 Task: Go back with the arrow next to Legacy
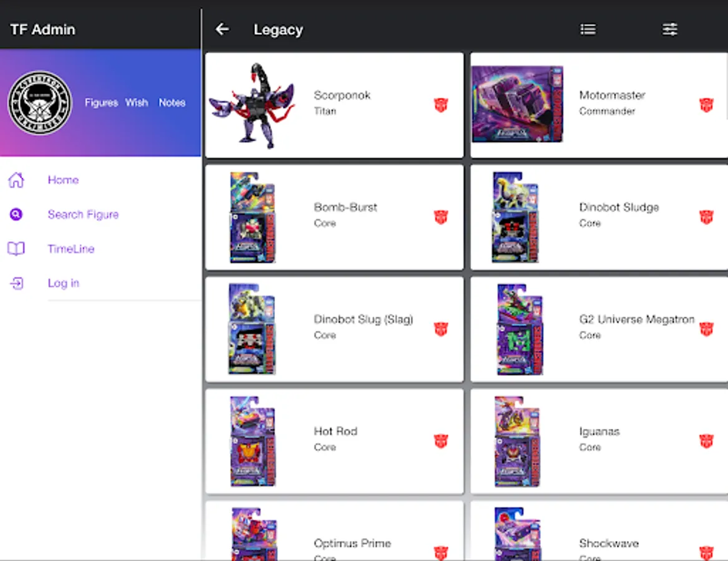(223, 29)
